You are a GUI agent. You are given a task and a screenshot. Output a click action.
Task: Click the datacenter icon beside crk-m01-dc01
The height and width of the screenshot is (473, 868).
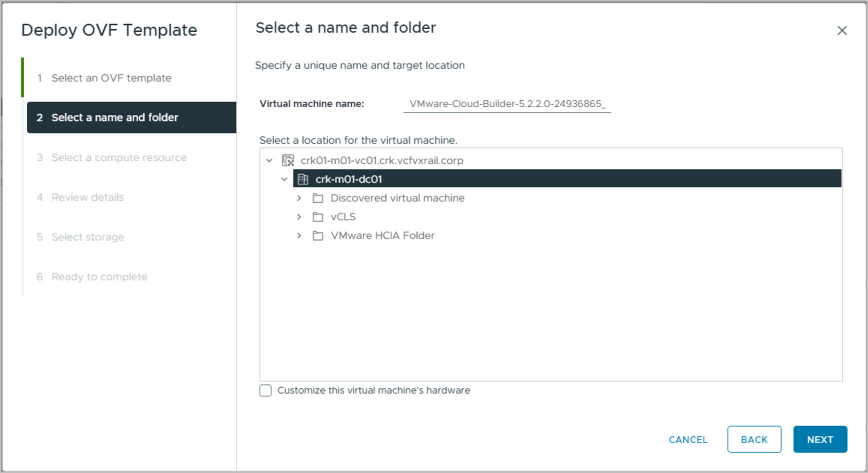tap(303, 179)
